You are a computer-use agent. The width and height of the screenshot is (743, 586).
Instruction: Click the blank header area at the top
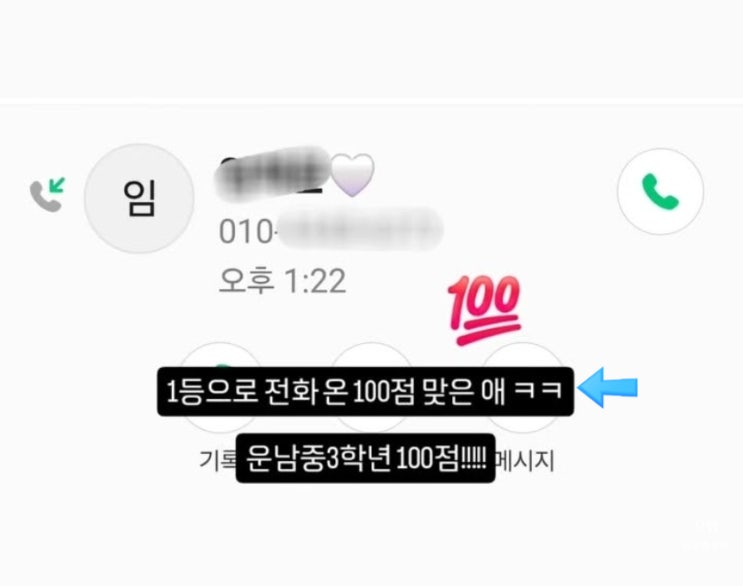pos(372,48)
